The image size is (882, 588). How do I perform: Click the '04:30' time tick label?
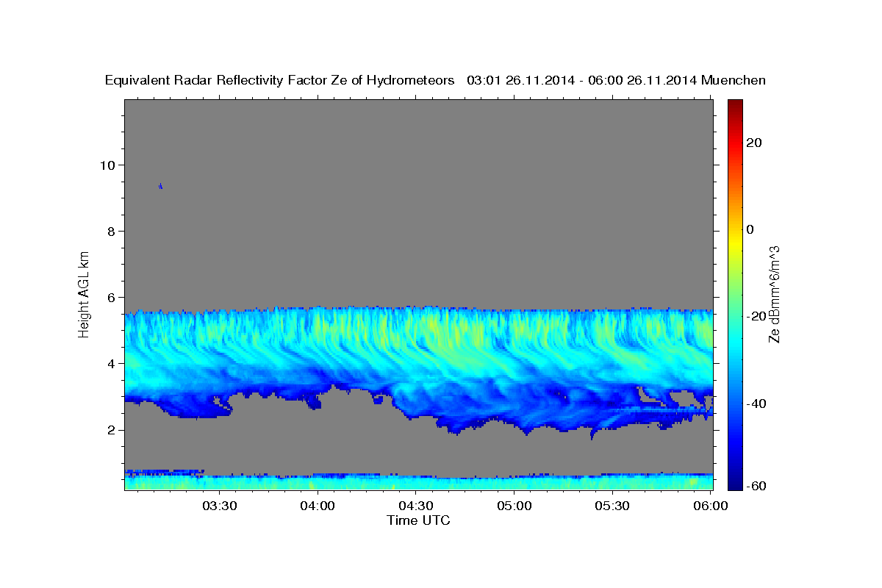click(416, 506)
